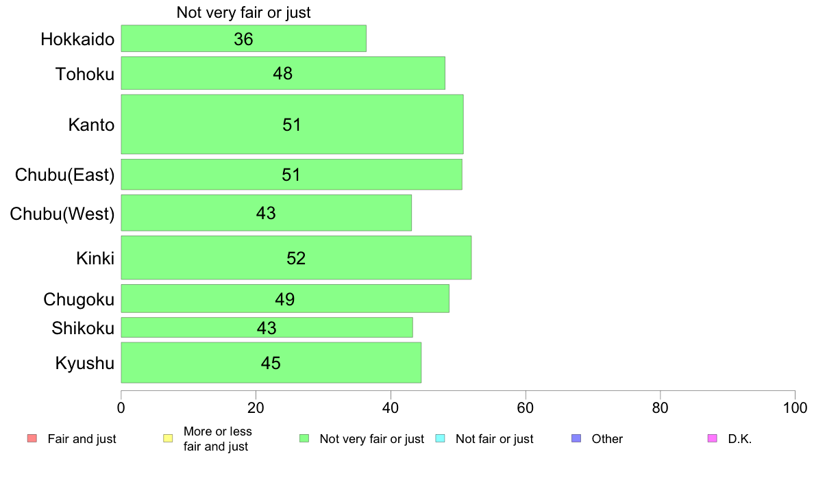Click the Not fair or just legend label

click(x=494, y=439)
